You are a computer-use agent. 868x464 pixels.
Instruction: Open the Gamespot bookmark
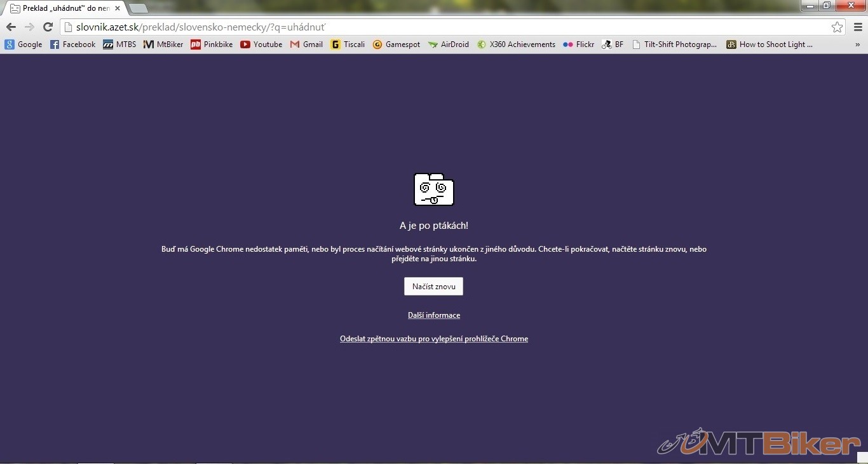coord(396,44)
